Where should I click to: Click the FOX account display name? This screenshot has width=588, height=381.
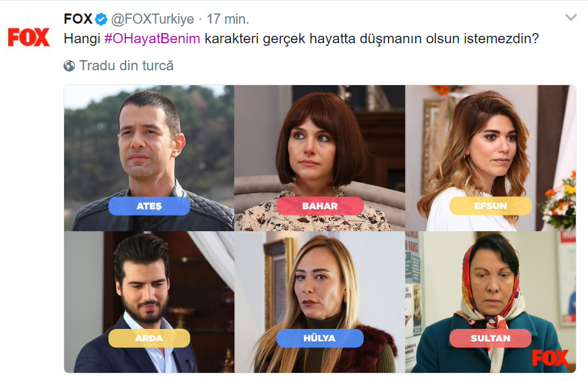tap(78, 19)
